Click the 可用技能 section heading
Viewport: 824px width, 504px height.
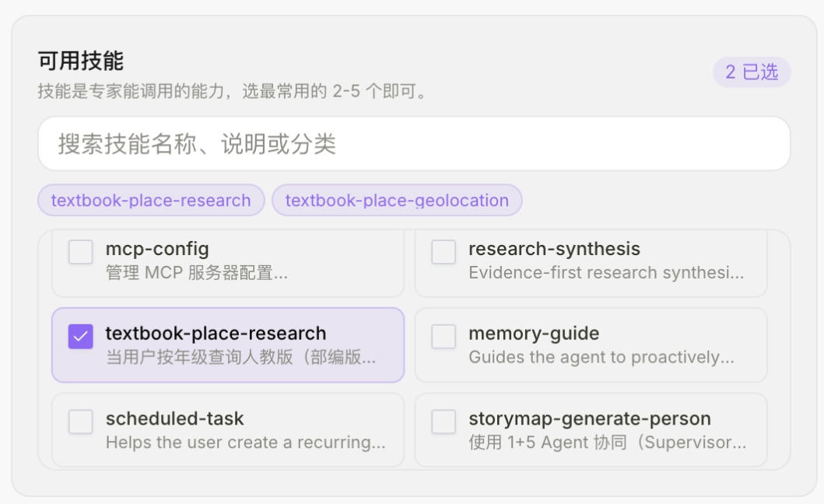click(x=80, y=61)
